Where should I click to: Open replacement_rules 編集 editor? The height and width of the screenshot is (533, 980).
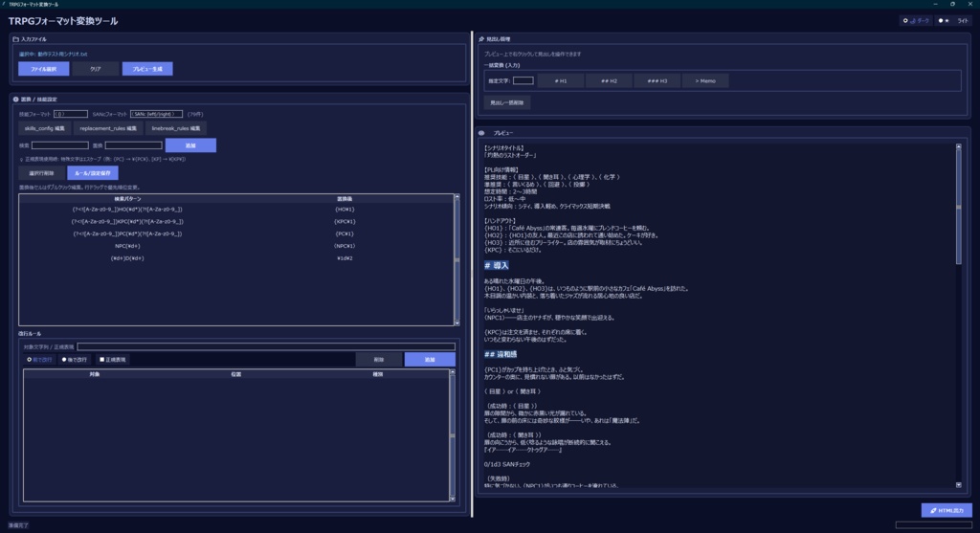[x=107, y=128]
